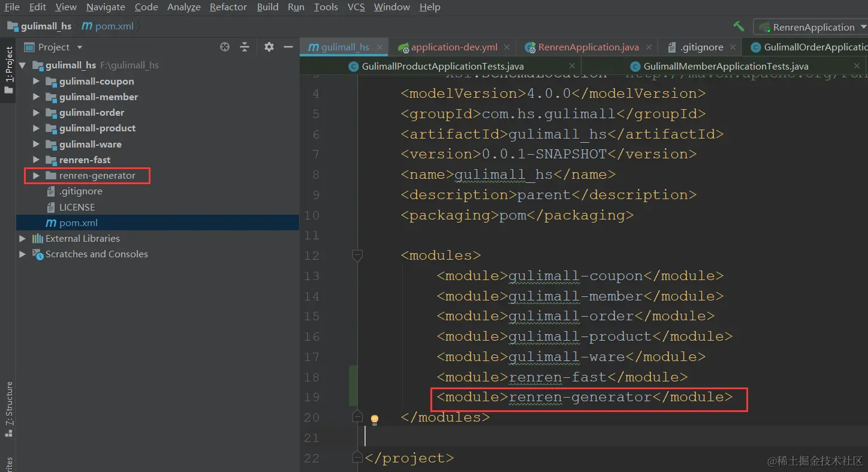Open the Window menu

[x=393, y=7]
